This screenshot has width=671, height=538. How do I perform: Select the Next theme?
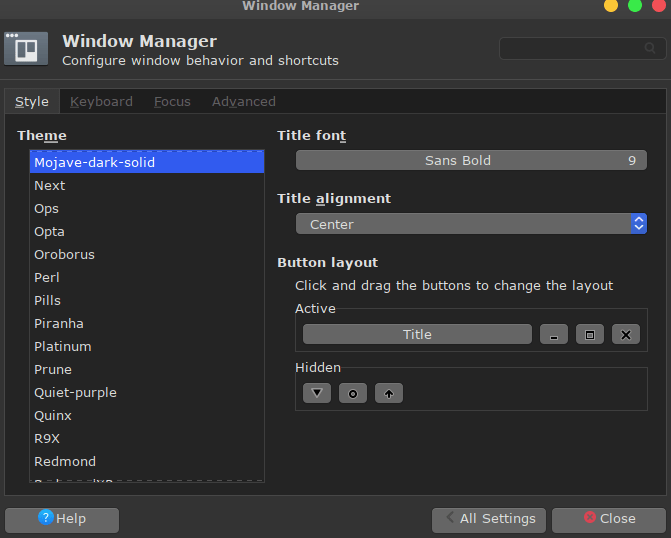pos(147,186)
